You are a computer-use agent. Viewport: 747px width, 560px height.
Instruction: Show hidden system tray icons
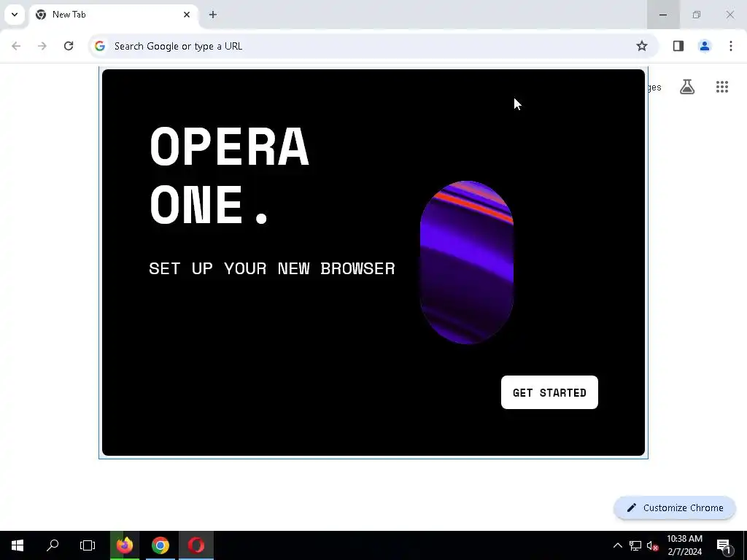(617, 545)
